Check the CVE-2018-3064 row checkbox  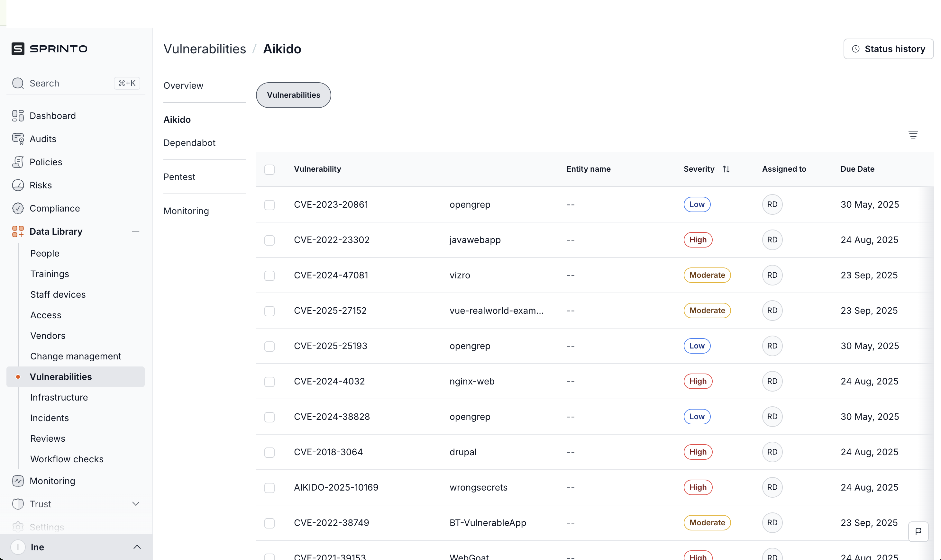pos(269,452)
